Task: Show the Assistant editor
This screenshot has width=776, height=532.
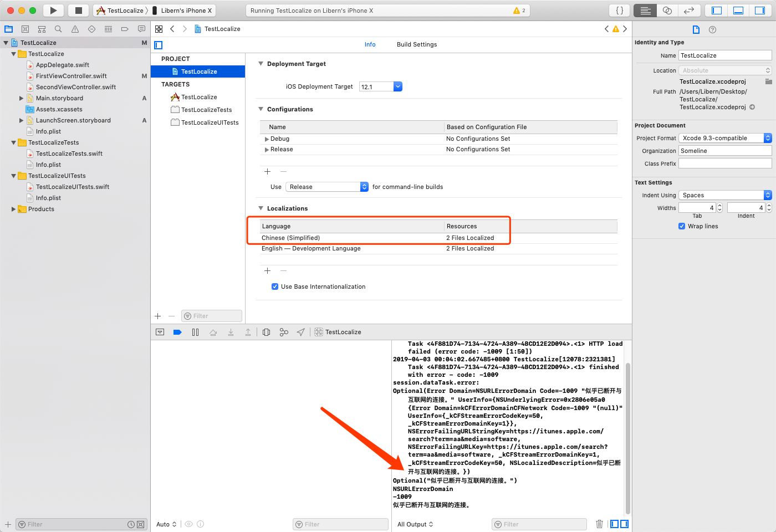Action: (667, 11)
